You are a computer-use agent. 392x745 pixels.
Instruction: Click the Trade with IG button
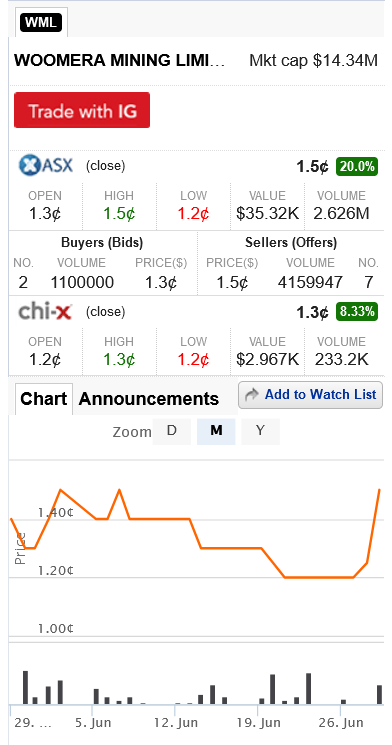82,110
